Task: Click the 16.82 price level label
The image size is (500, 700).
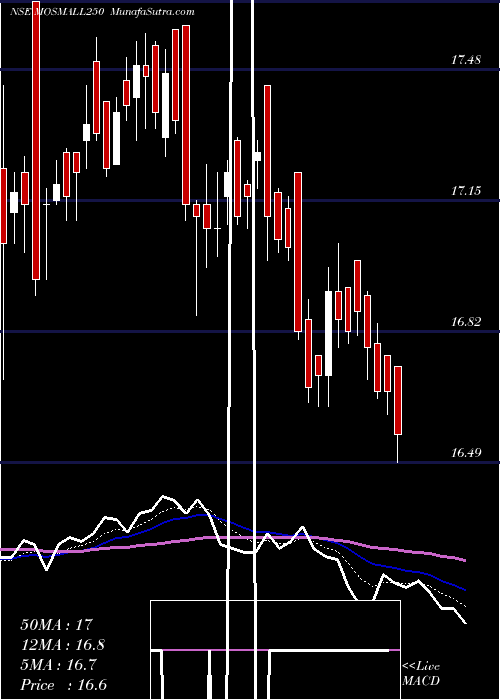Action: point(466,321)
